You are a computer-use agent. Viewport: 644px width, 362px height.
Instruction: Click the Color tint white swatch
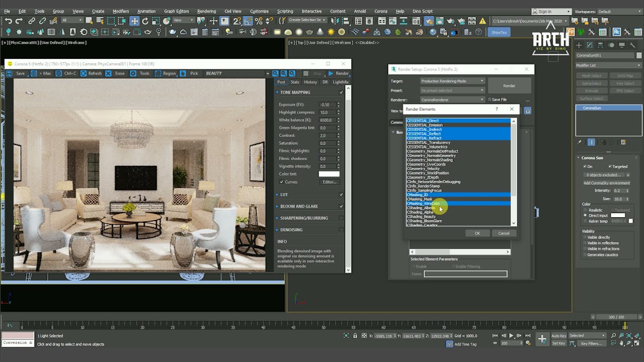(x=329, y=174)
